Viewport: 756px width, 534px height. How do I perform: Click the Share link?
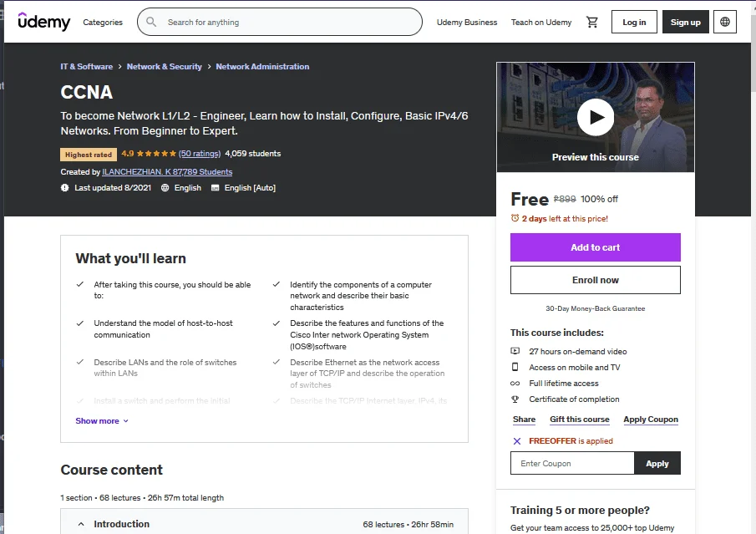(x=524, y=420)
